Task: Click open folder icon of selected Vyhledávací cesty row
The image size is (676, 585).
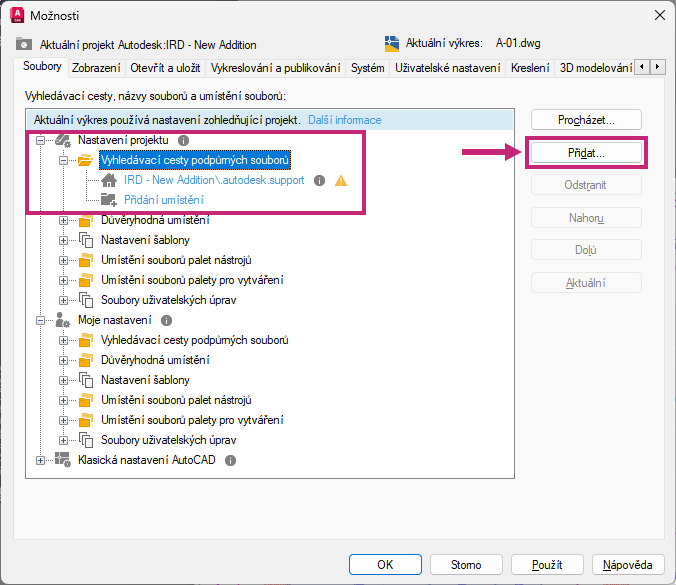Action: coord(85,160)
